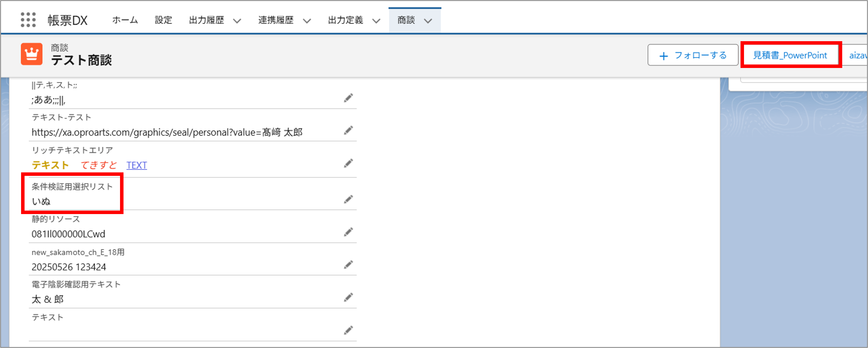Expand 出力定義 menu chevron

[x=376, y=21]
